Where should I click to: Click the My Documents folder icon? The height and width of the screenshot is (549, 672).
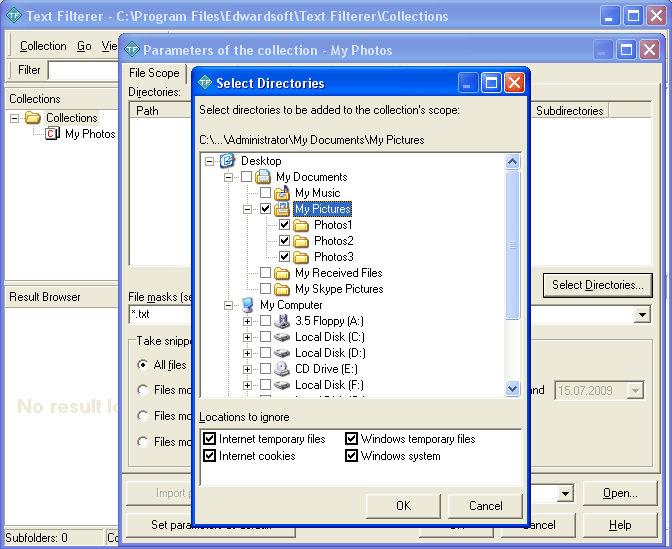pos(263,177)
